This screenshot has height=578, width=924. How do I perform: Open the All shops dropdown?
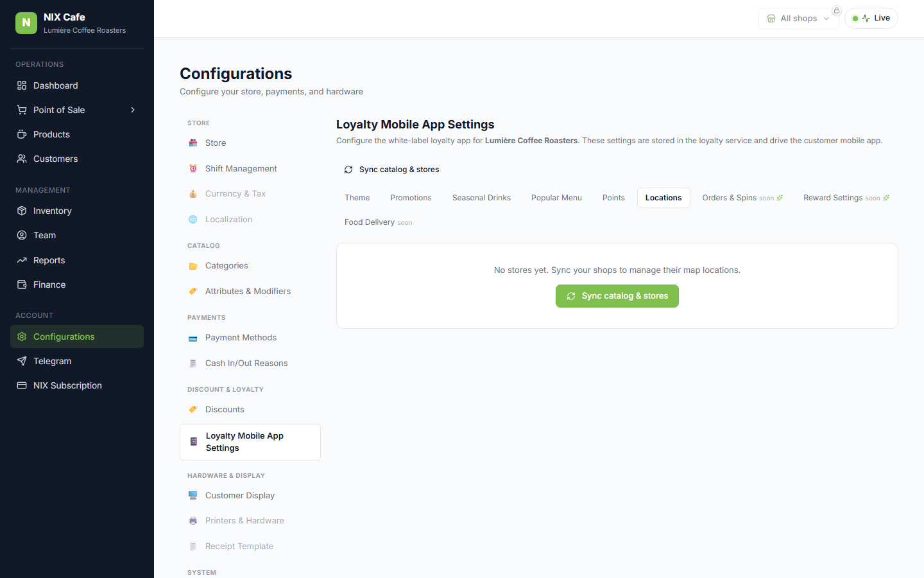pyautogui.click(x=798, y=19)
